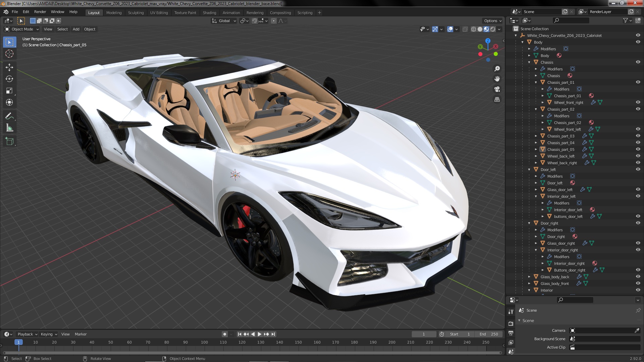The image size is (644, 362).
Task: Switch to the UV Editing workspace tab
Action: pyautogui.click(x=159, y=13)
